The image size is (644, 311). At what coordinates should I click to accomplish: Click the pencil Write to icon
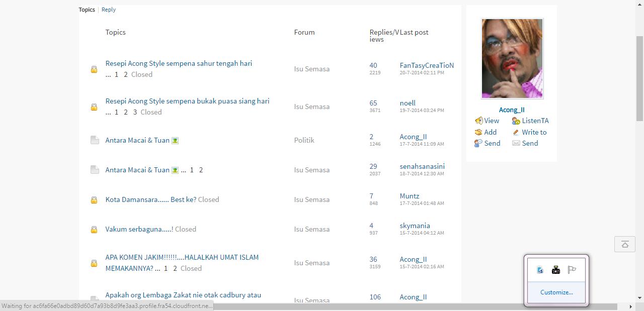(x=516, y=132)
